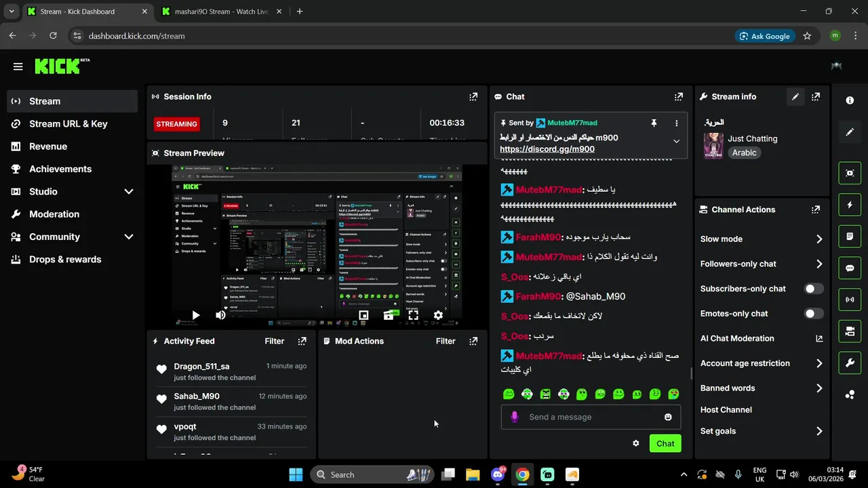This screenshot has height=488, width=868.
Task: Pop out the Chat panel
Action: pyautogui.click(x=678, y=97)
